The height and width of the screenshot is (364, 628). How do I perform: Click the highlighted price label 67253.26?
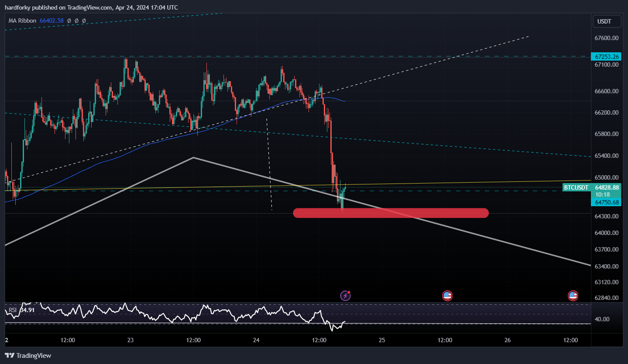(x=606, y=57)
